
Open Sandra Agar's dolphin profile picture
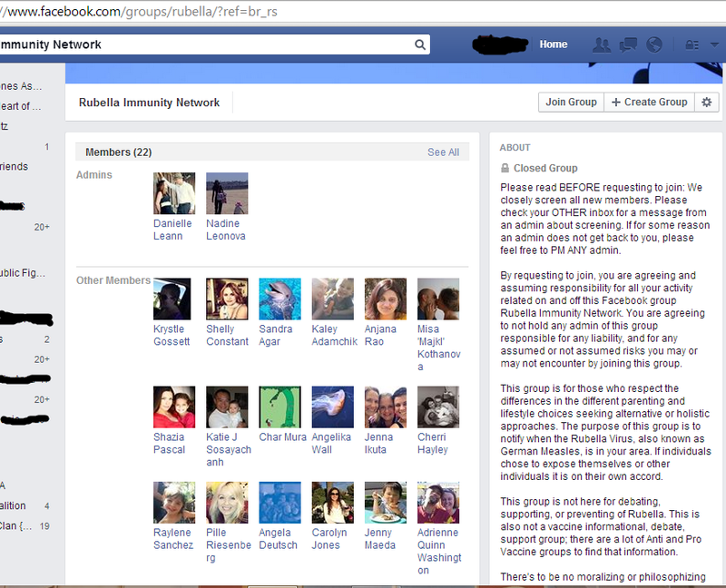[280, 299]
